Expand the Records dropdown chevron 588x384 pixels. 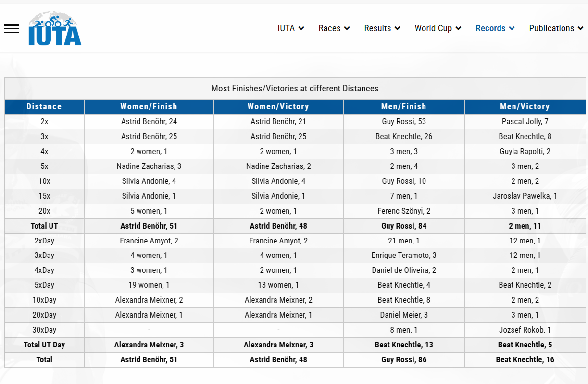click(x=512, y=28)
